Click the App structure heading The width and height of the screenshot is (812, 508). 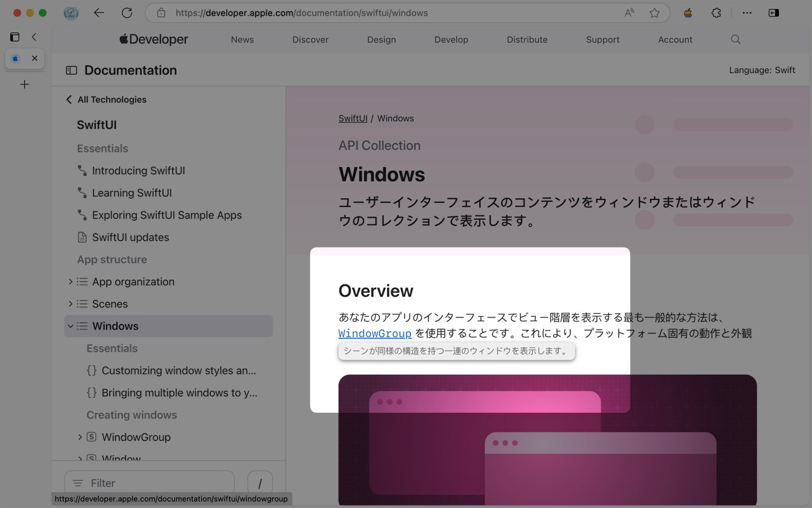[112, 259]
